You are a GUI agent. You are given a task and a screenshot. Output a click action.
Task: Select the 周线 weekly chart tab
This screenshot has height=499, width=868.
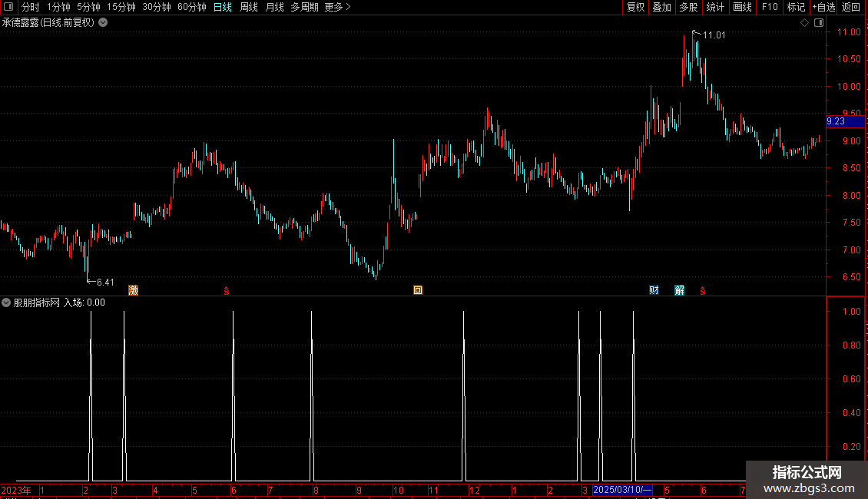click(249, 7)
